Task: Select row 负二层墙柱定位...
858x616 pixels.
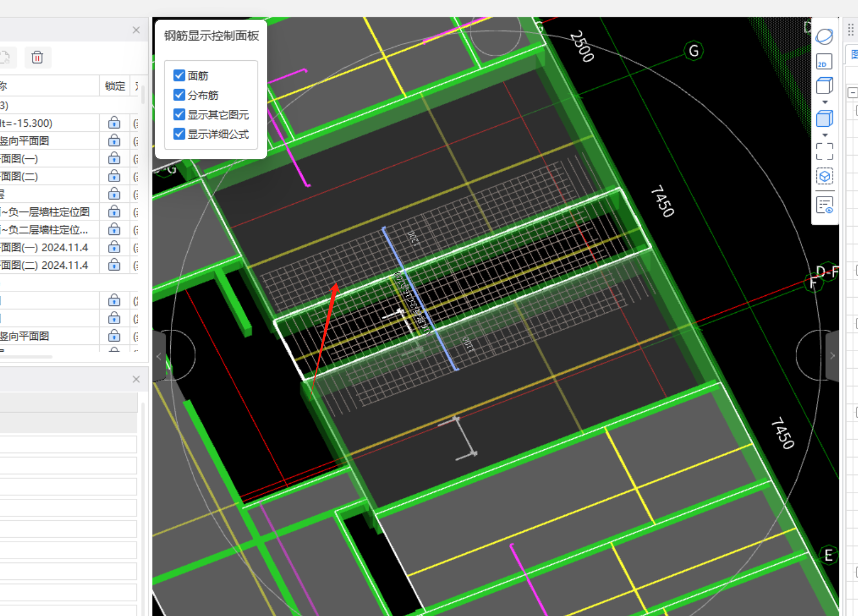Action: (69, 230)
